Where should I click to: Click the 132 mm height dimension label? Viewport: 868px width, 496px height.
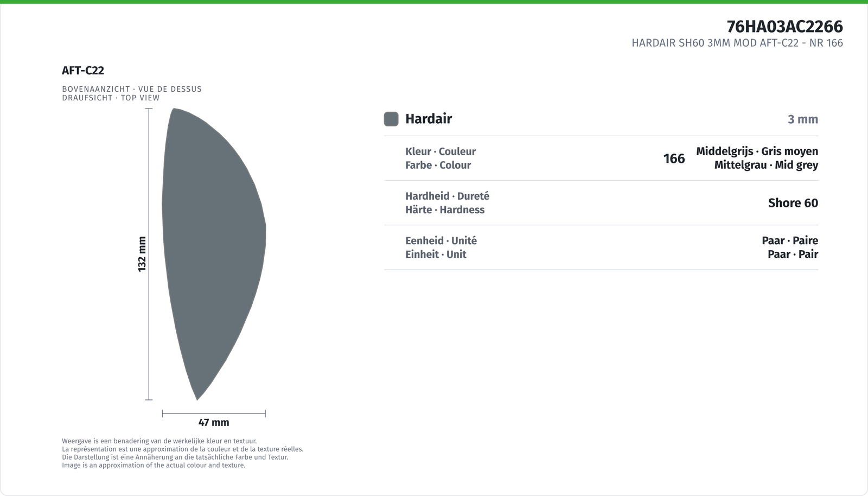click(142, 254)
